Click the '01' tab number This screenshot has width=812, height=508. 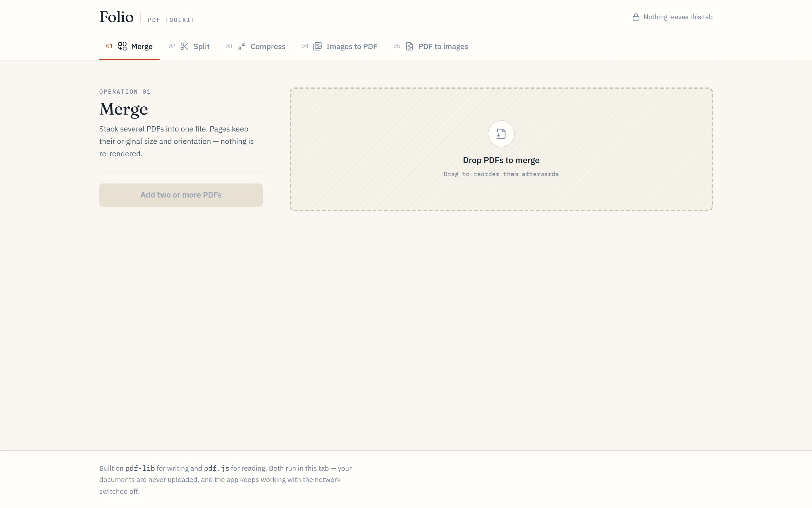[x=109, y=46]
